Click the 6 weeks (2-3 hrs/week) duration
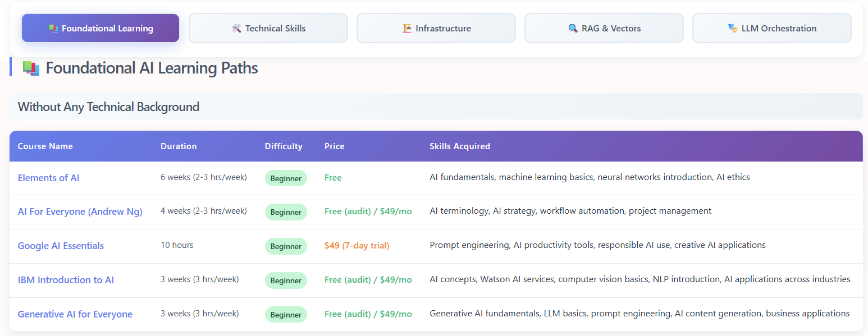868x336 pixels. [204, 177]
